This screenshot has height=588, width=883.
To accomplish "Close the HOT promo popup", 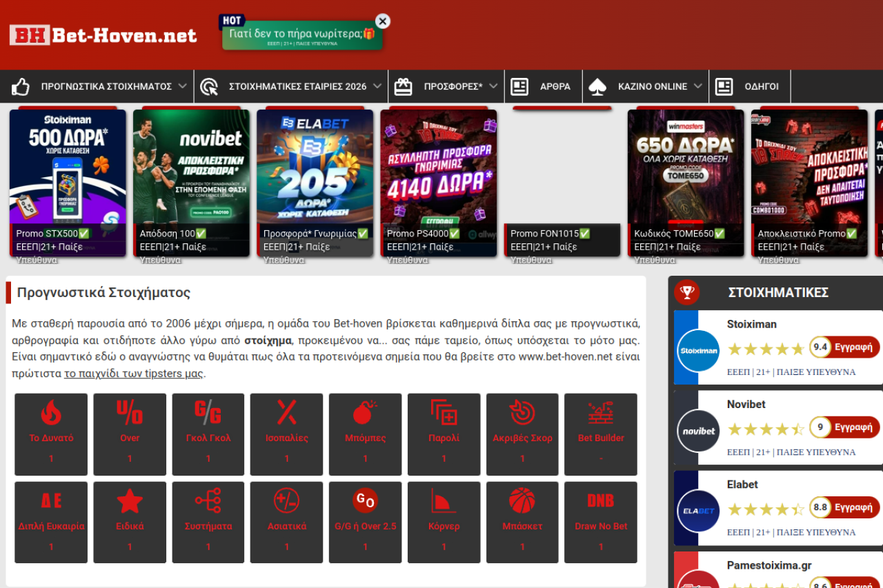I will (383, 21).
